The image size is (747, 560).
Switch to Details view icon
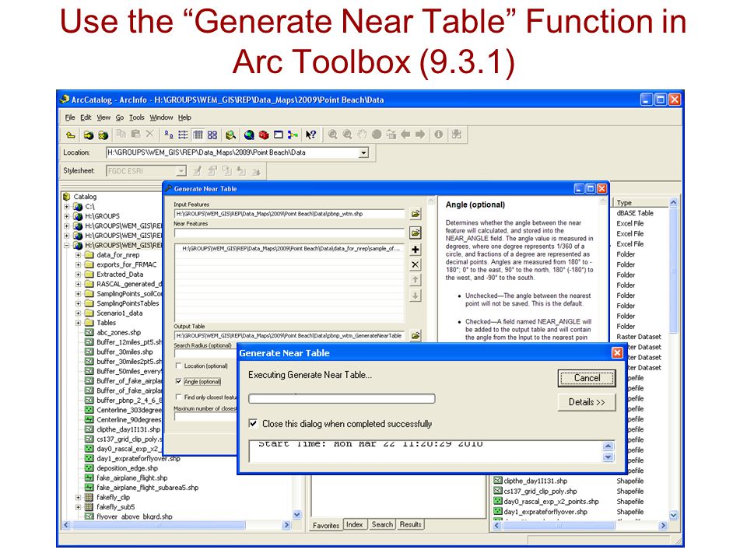(198, 135)
